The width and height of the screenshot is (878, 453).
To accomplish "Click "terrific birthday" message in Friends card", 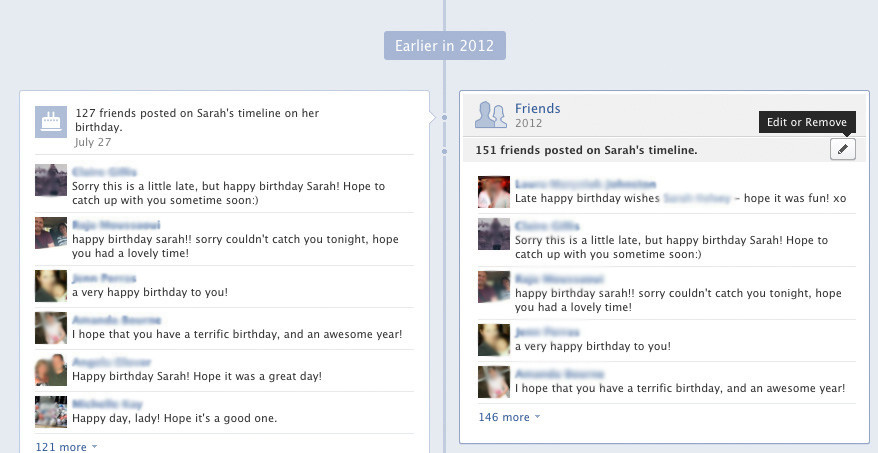I will (680, 388).
